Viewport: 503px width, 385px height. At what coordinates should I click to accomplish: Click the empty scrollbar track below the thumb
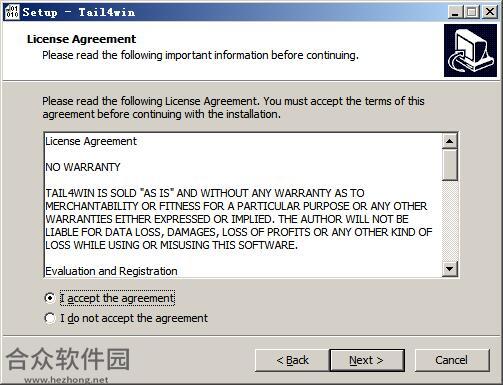(450, 221)
